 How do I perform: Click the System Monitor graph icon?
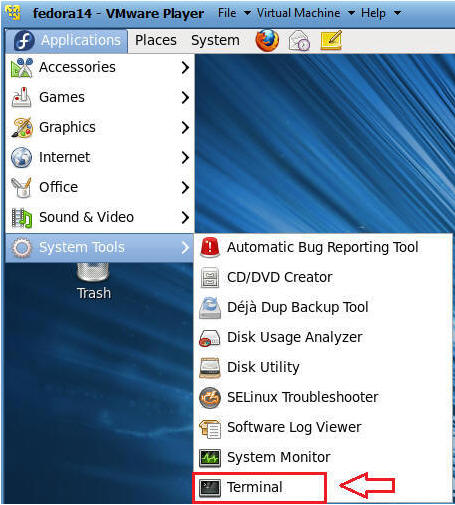[x=210, y=457]
